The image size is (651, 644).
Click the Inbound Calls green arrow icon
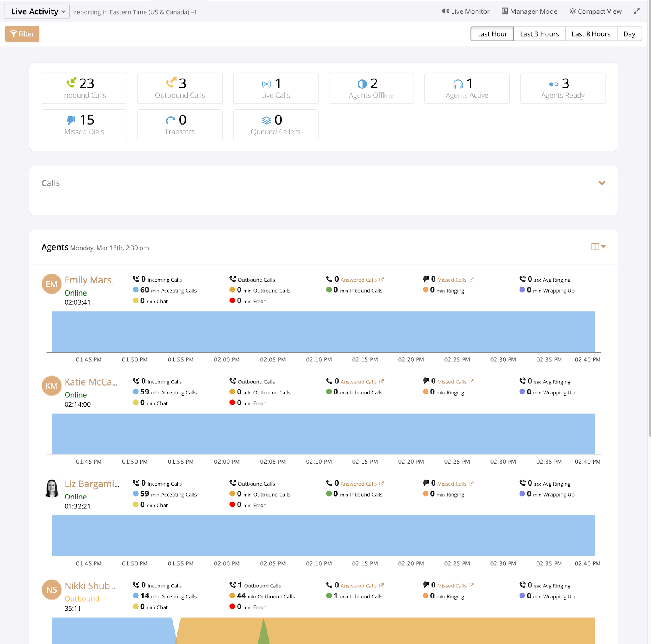[x=71, y=83]
